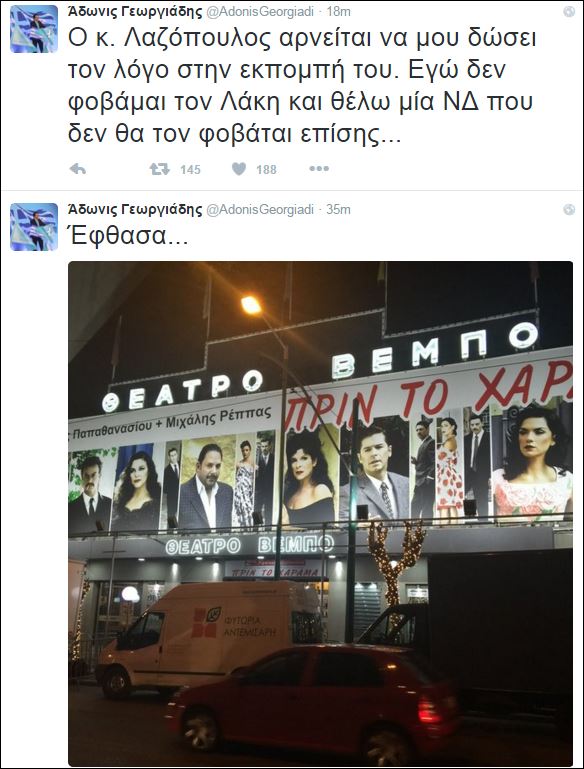This screenshot has height=769, width=584.
Task: Click the globe icon on the 18m tweet
Action: [x=569, y=12]
